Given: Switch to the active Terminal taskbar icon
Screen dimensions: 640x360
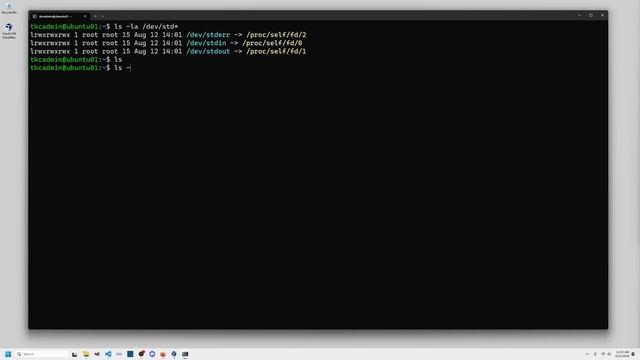Looking at the screenshot, I should pyautogui.click(x=185, y=354).
